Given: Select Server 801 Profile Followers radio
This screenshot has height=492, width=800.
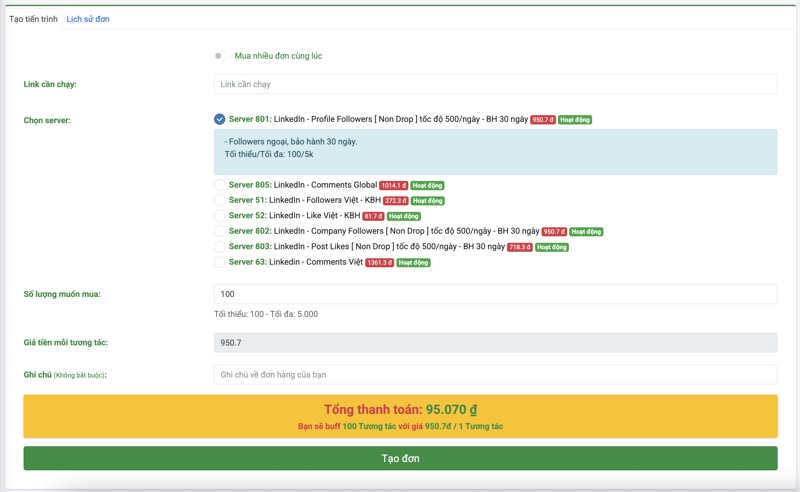Looking at the screenshot, I should (220, 119).
